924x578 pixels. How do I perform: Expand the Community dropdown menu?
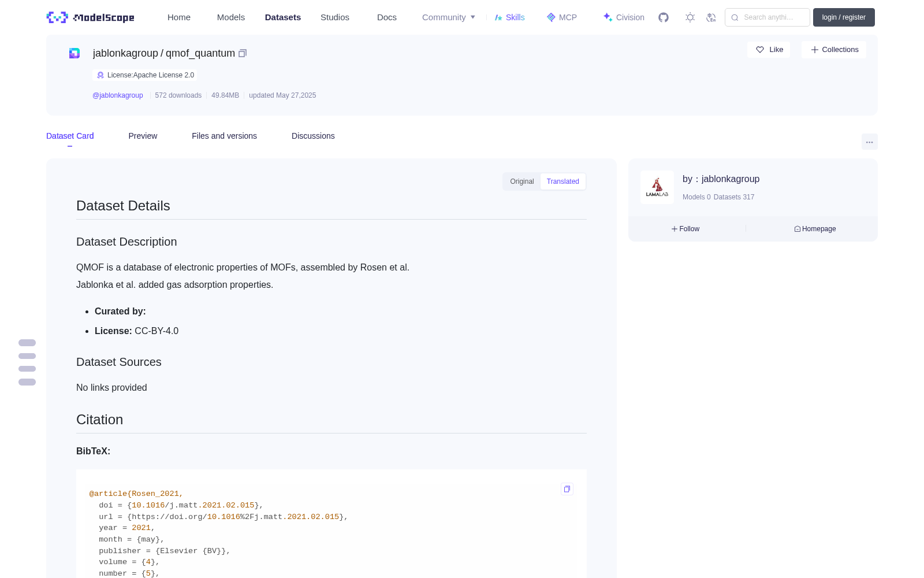coord(449,17)
